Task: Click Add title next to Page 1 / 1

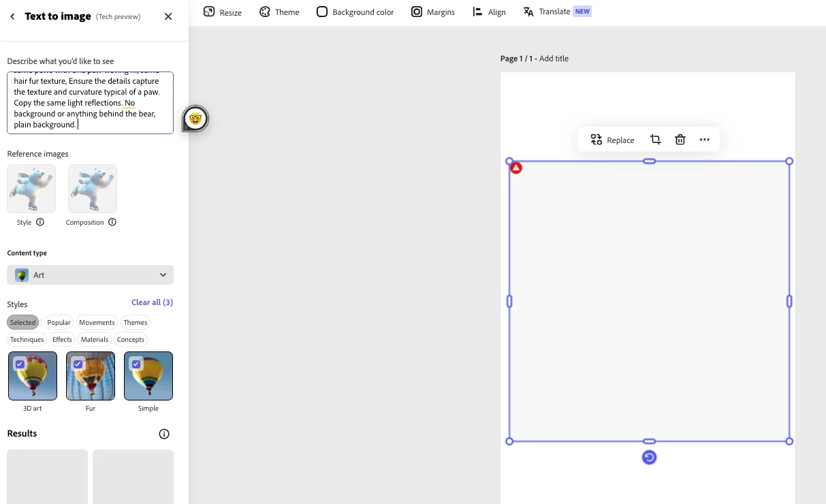Action: (x=554, y=59)
